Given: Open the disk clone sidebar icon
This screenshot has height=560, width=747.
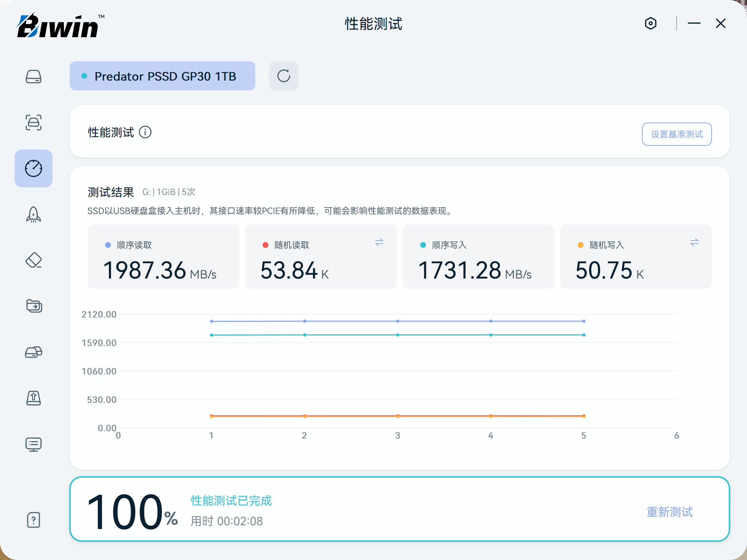Looking at the screenshot, I should click(34, 352).
